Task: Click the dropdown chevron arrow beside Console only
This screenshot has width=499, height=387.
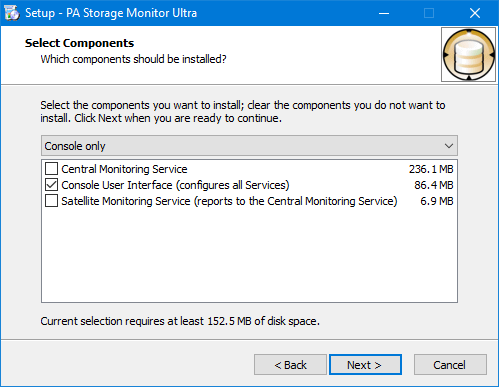Action: pos(449,146)
